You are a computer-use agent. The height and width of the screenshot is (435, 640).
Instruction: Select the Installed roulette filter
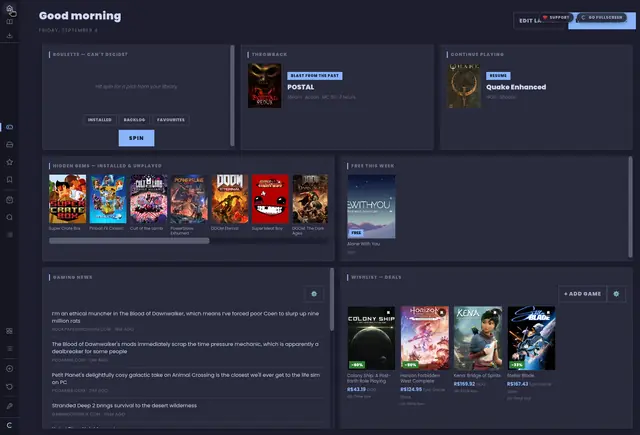[x=100, y=120]
